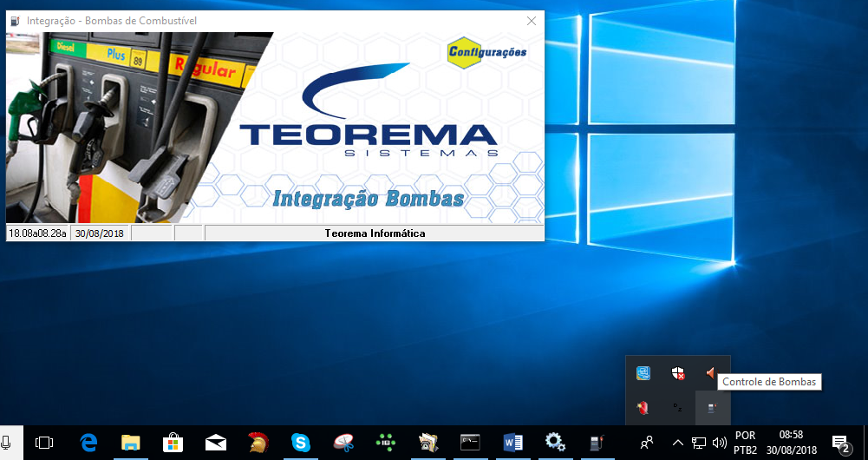Open the Action Center notifications icon
This screenshot has height=460, width=868.
pyautogui.click(x=841, y=443)
